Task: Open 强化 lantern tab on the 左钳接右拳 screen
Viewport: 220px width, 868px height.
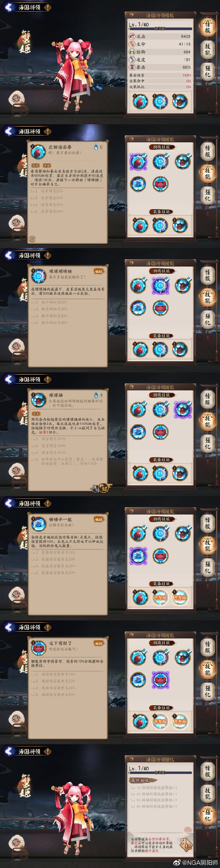Action: [x=208, y=194]
